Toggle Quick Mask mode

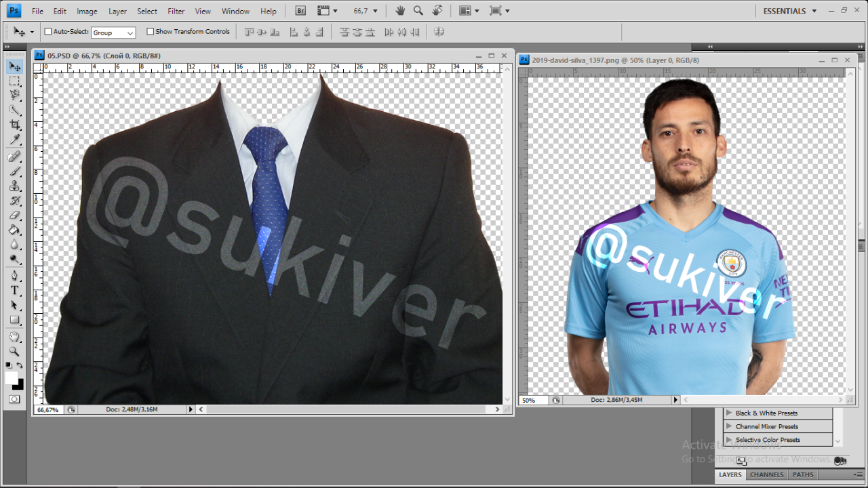[14, 399]
